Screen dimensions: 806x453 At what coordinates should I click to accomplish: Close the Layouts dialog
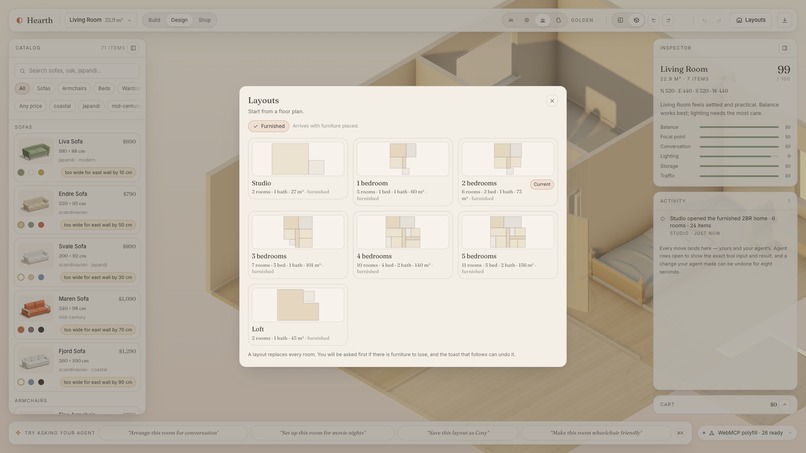click(552, 101)
